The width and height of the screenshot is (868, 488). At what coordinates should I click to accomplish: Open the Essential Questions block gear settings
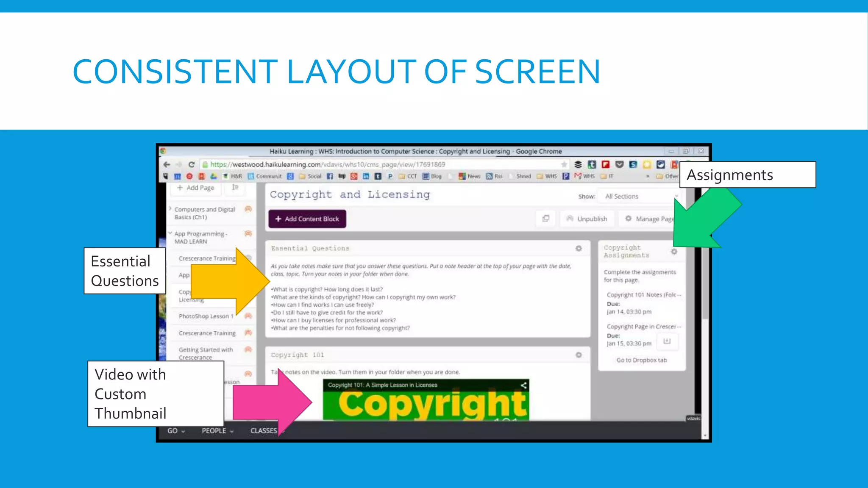(x=579, y=249)
